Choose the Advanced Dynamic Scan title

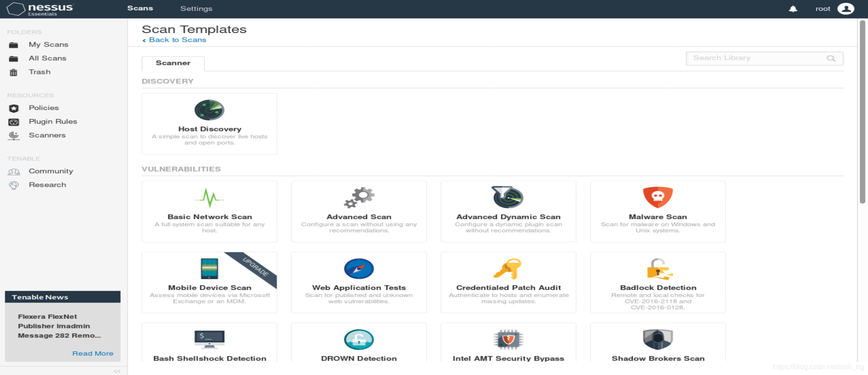click(x=508, y=217)
